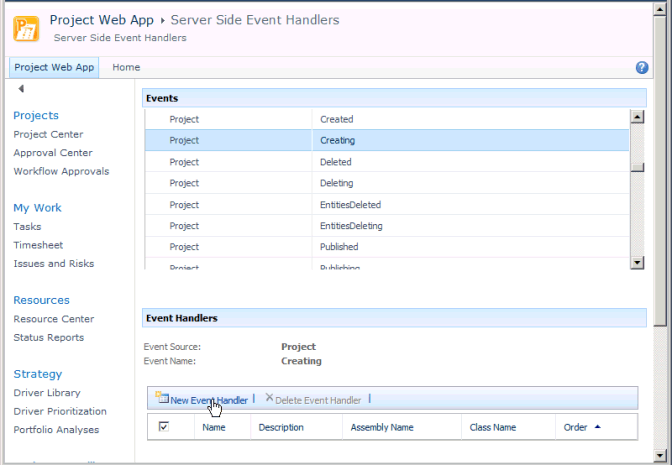Click the page scrollbar down arrow
This screenshot has width=672, height=465.
coord(660,456)
